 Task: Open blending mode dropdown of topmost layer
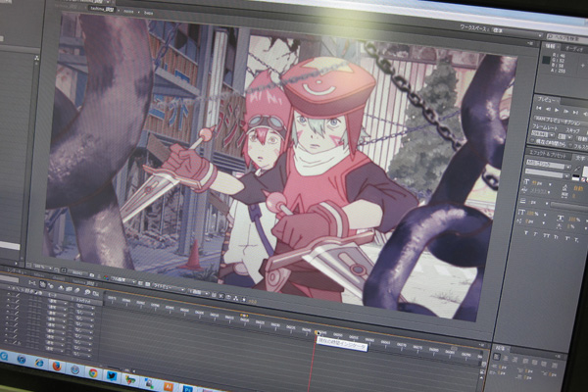click(58, 301)
